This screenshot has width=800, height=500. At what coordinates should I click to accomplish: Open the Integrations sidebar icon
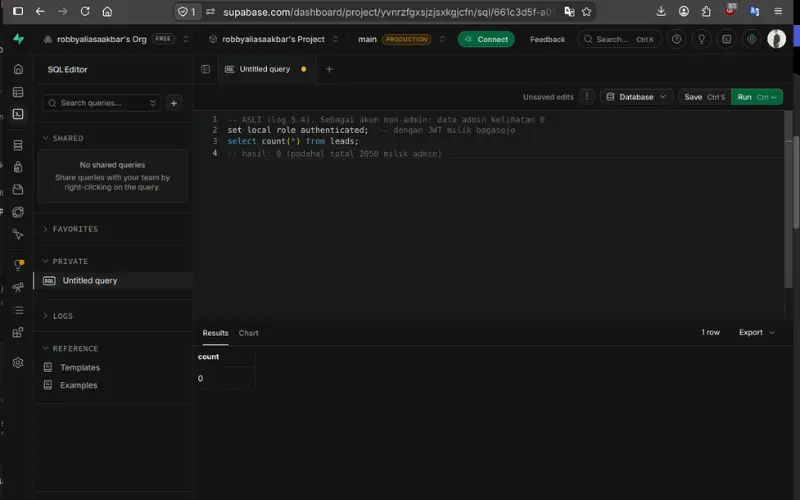point(18,332)
